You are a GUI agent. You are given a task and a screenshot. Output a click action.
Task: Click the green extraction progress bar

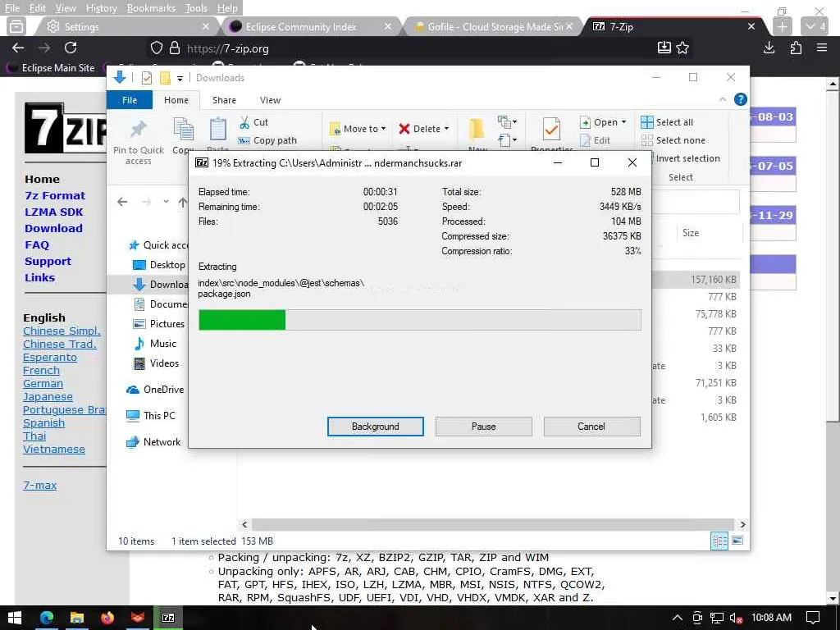point(419,320)
